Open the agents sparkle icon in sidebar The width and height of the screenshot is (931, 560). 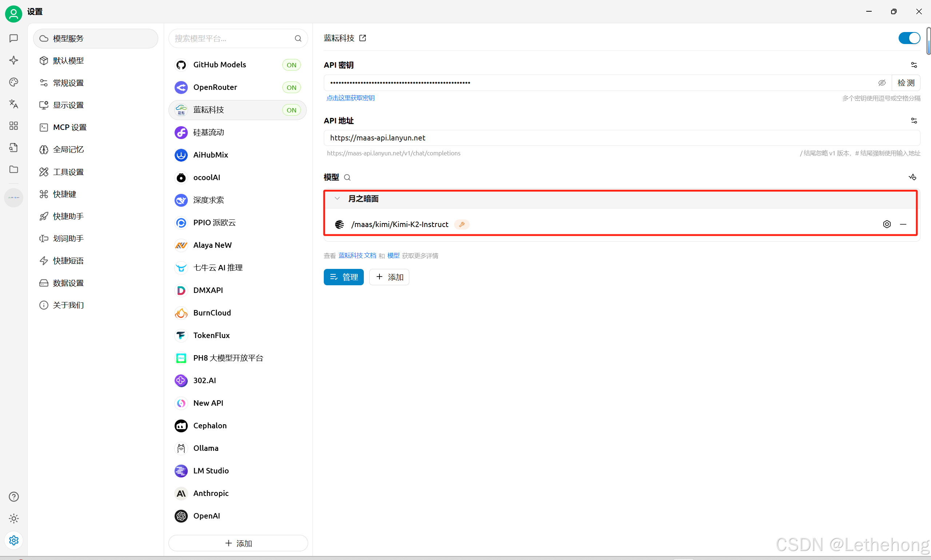point(13,60)
